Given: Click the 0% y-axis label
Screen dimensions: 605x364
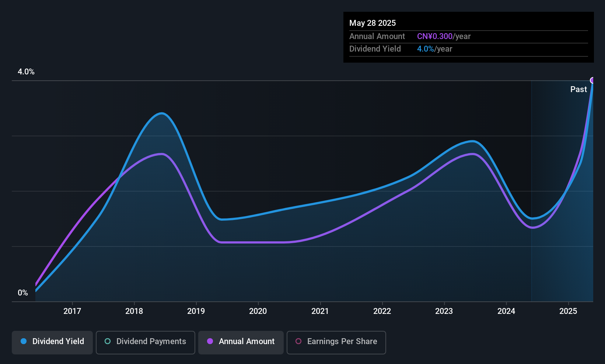Looking at the screenshot, I should click(x=23, y=293).
